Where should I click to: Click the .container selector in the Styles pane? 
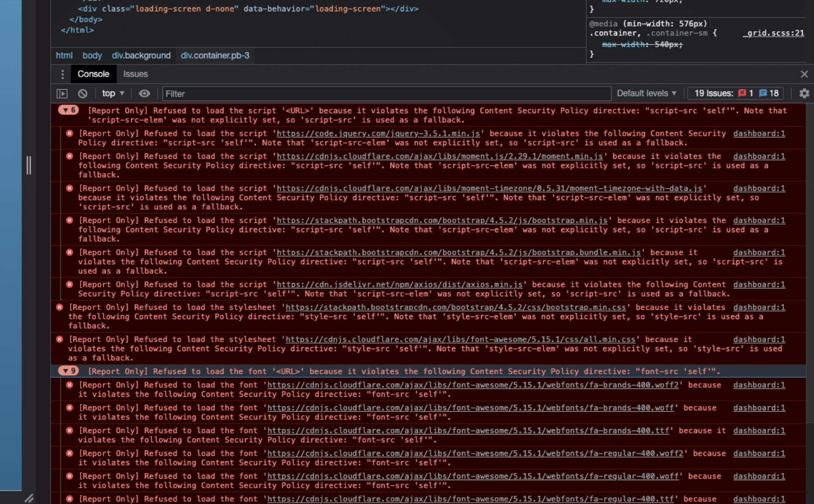point(614,33)
